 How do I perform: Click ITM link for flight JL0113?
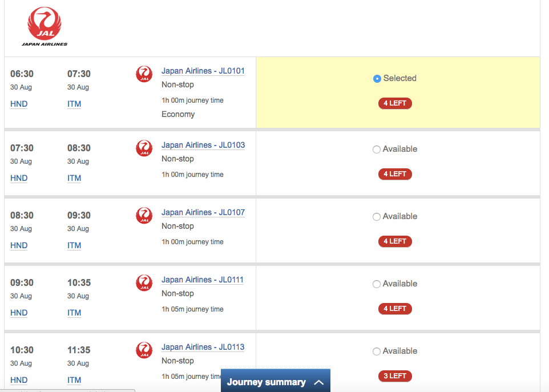pos(74,380)
